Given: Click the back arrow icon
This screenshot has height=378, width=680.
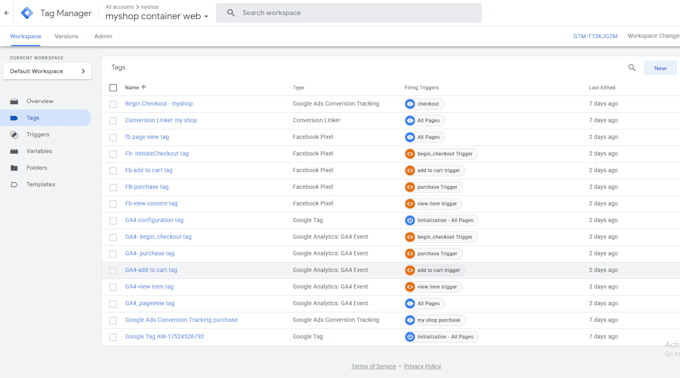Looking at the screenshot, I should (x=7, y=13).
